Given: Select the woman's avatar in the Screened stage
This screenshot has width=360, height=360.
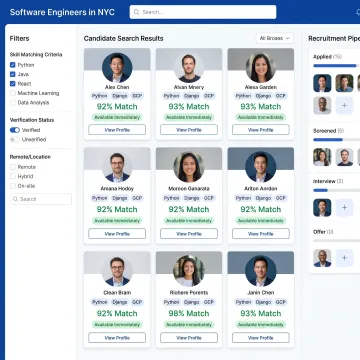Looking at the screenshot, I should [x=322, y=157].
